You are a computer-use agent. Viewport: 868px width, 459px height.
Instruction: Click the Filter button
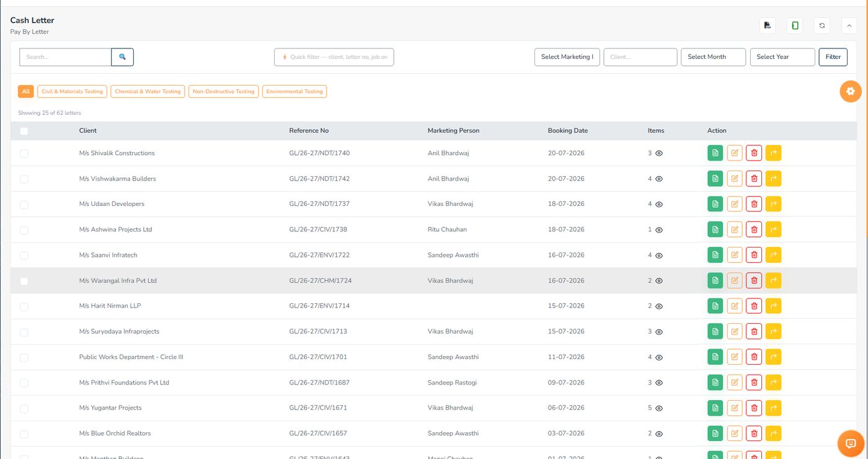pyautogui.click(x=833, y=57)
